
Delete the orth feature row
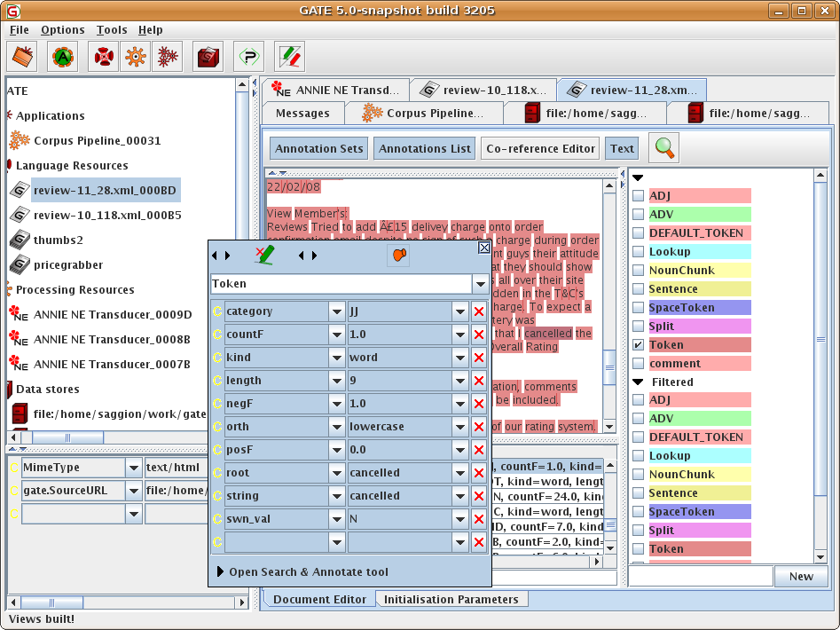pos(479,427)
